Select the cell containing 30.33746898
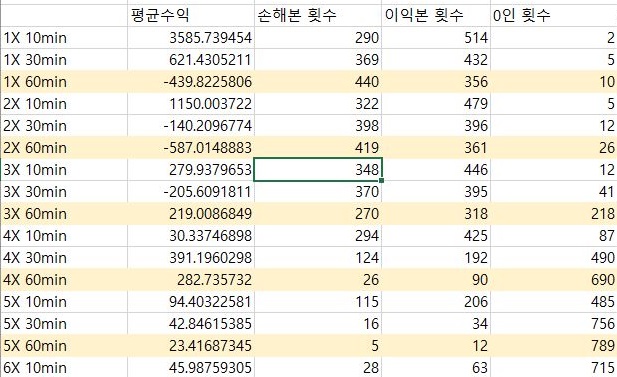Screen dimensions: 617x377 point(191,236)
